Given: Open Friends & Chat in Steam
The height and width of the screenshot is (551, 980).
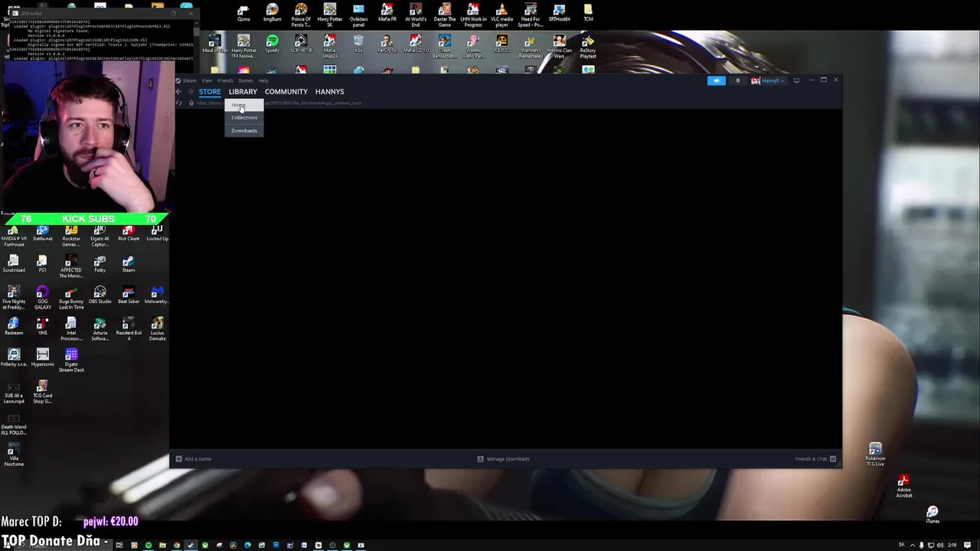Looking at the screenshot, I should tap(815, 459).
